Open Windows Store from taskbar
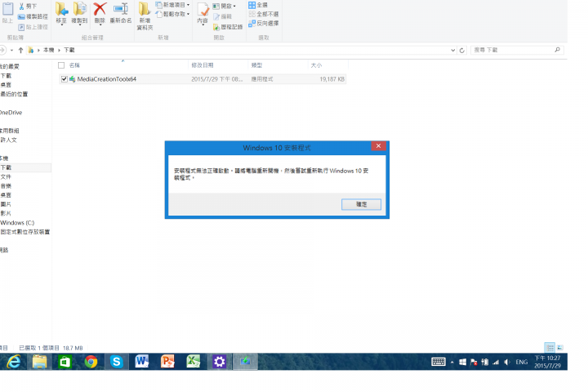 [65, 362]
